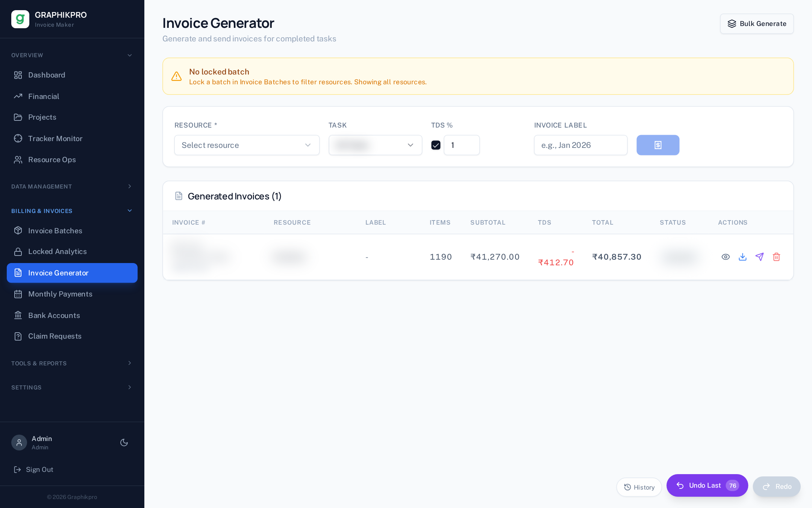812x508 pixels.
Task: Open the Select resource dropdown
Action: (x=247, y=145)
